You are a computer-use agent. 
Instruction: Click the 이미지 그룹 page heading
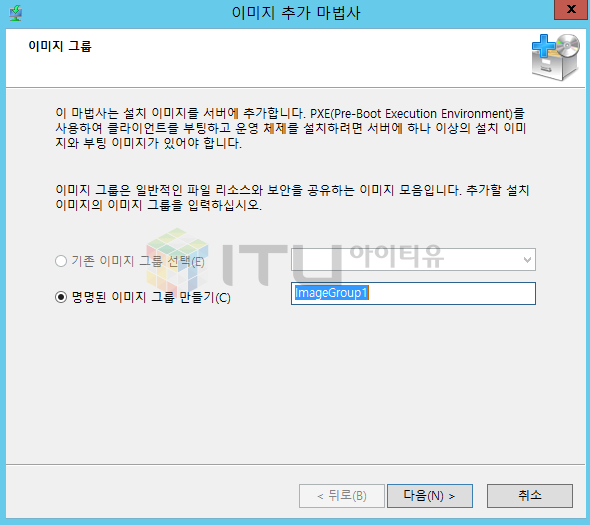60,46
